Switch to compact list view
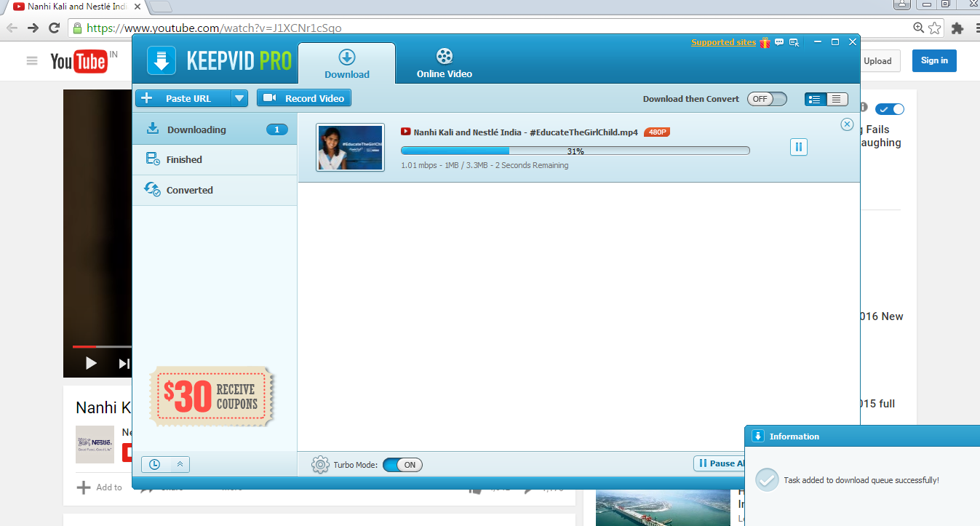980x526 pixels. [x=837, y=99]
